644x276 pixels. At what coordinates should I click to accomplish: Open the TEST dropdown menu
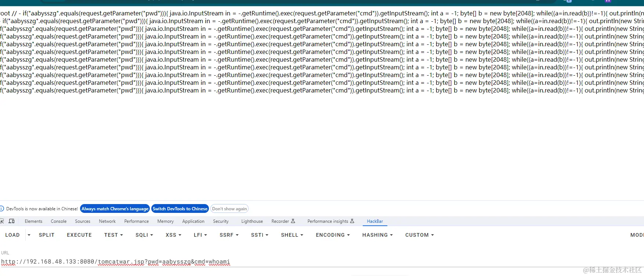point(113,235)
